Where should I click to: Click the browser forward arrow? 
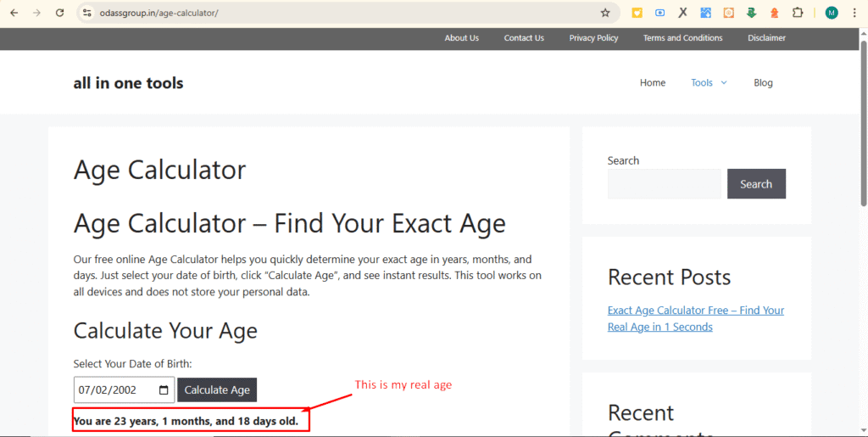(37, 13)
